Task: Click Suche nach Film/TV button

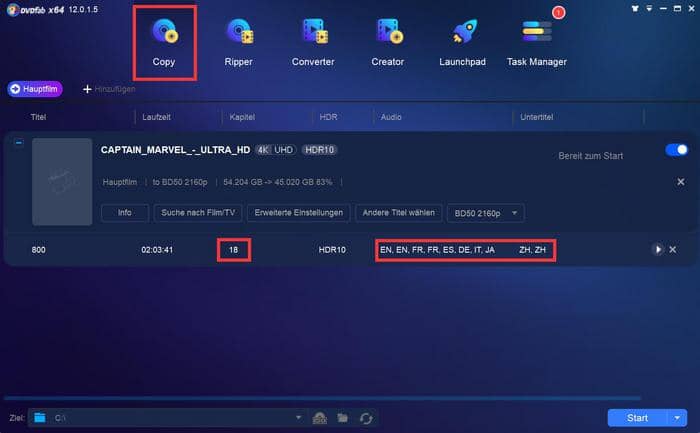Action: 198,212
